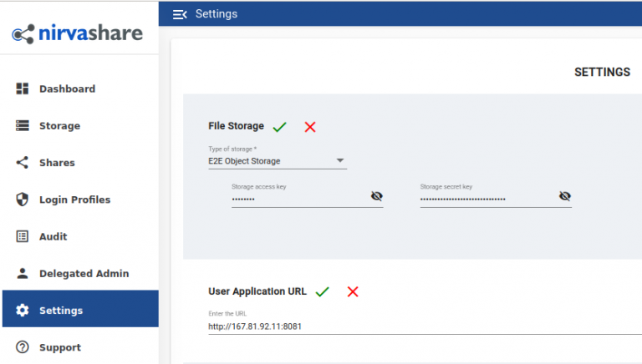The height and width of the screenshot is (364, 642).
Task: Expand the Type of storage dropdown arrow
Action: [x=340, y=161]
